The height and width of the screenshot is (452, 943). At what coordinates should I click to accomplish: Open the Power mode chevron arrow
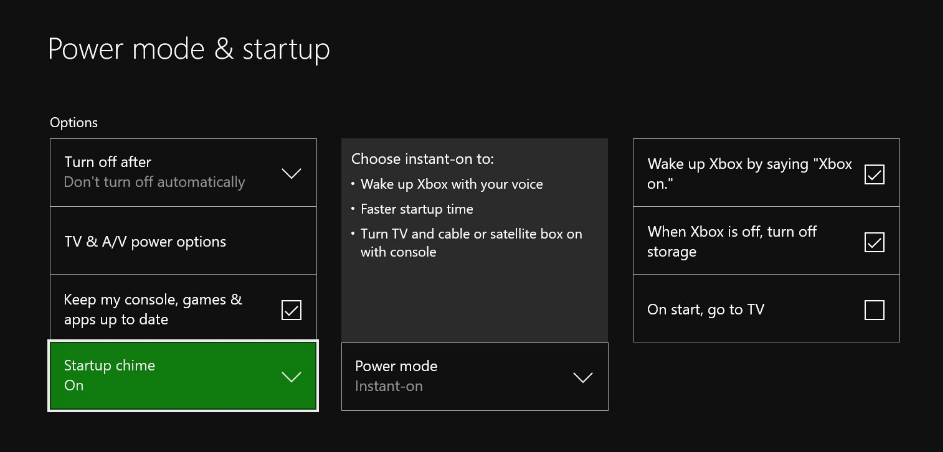point(582,377)
